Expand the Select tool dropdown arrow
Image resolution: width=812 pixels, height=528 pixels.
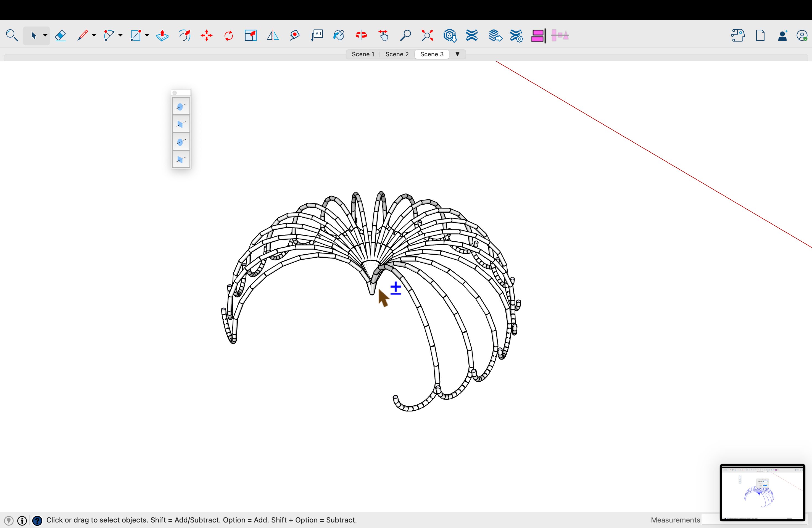pos(45,35)
